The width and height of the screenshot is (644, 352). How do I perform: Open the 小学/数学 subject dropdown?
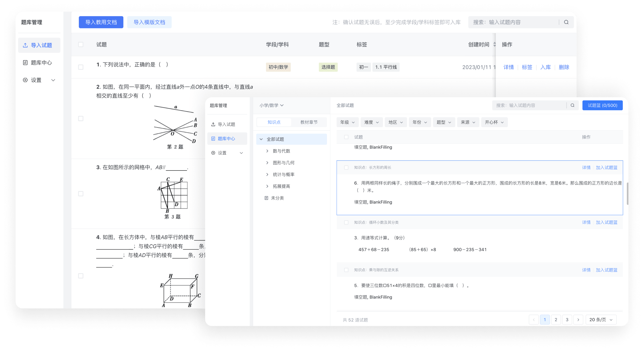[x=271, y=105]
